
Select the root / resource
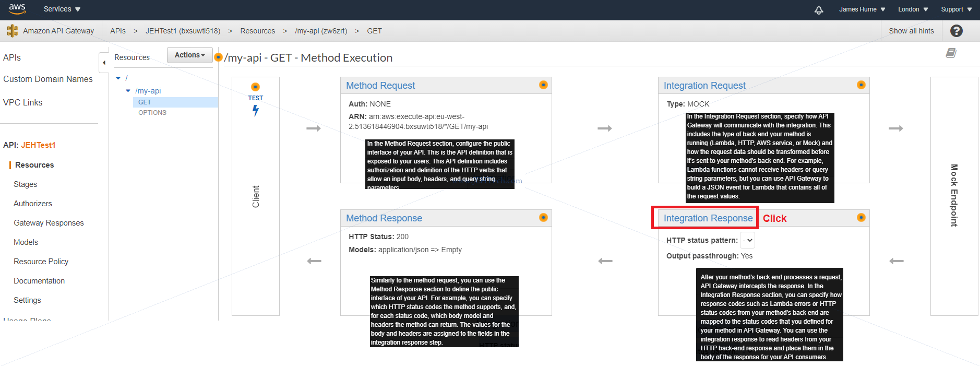[x=126, y=78]
